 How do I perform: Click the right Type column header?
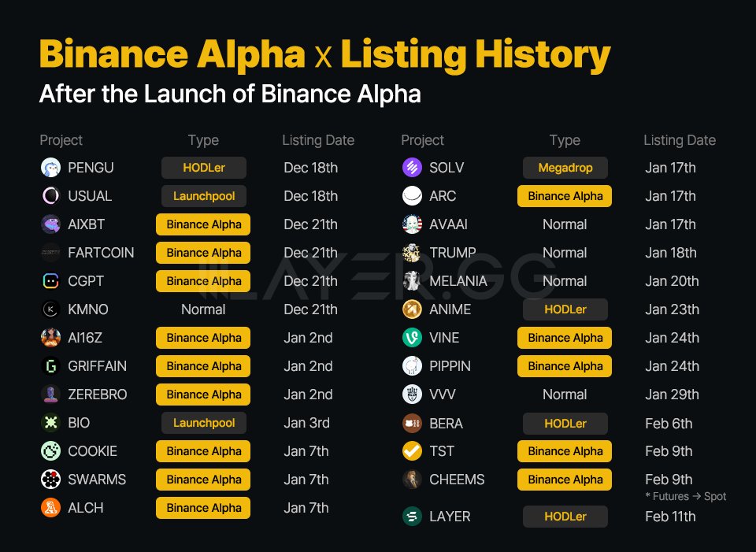[x=565, y=140]
